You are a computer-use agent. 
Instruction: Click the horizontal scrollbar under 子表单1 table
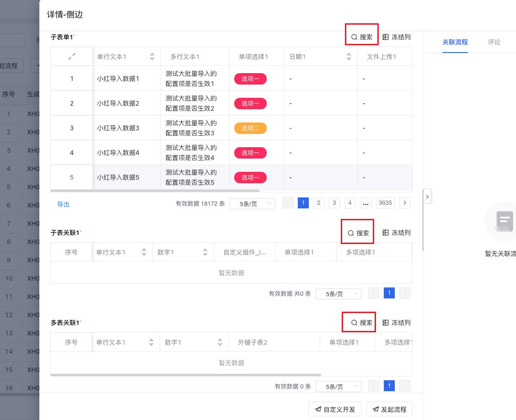[155, 191]
